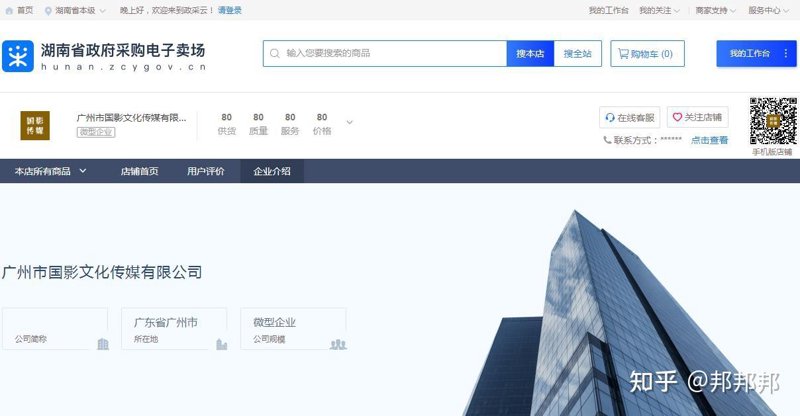
Task: Click the 广东省广州市 所在地 card
Action: pos(174,329)
